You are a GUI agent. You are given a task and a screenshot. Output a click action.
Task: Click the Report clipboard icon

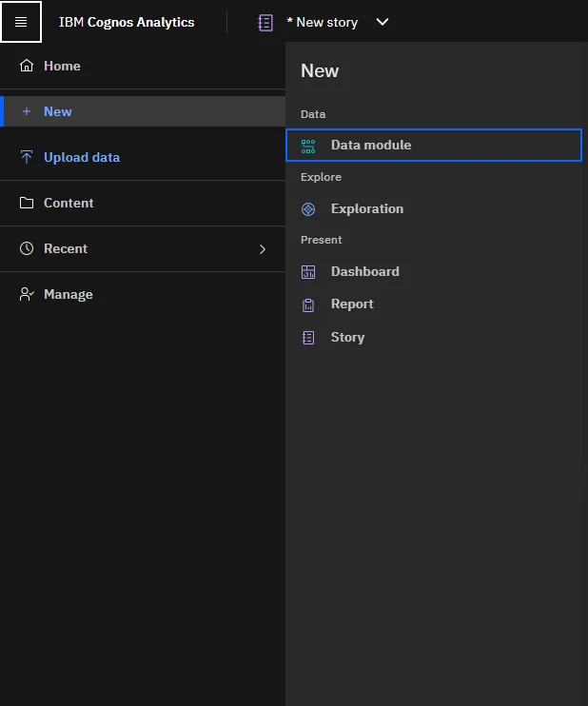click(x=308, y=304)
